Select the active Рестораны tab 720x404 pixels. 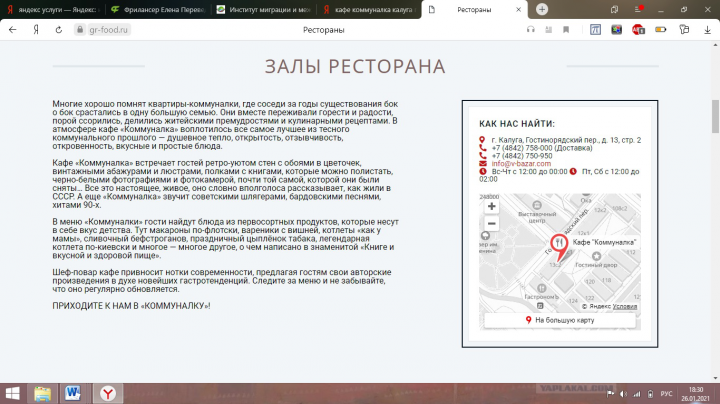474,10
